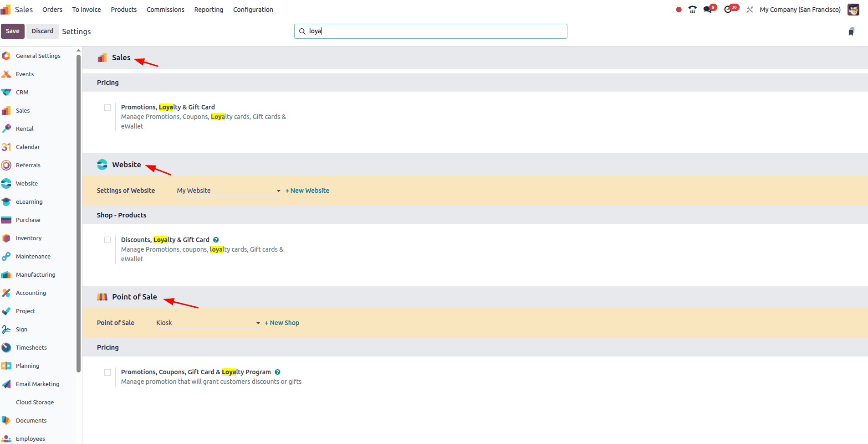Open the company switcher My Company (San Francisco)
The height and width of the screenshot is (444, 868).
click(800, 10)
